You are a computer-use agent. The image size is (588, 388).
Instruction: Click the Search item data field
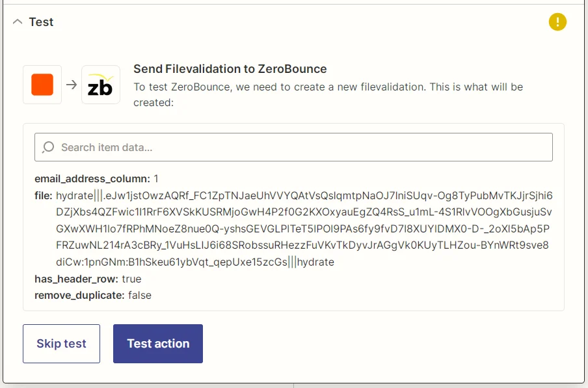point(294,146)
